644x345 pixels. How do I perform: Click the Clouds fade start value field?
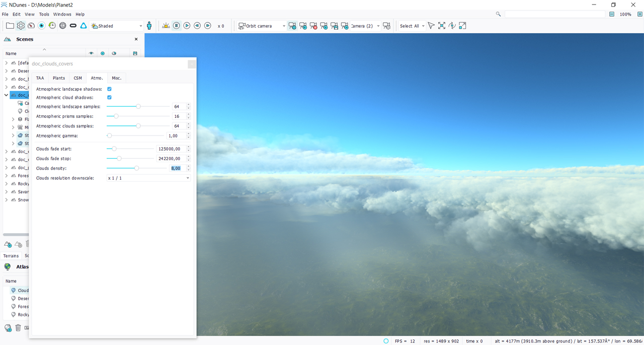(x=169, y=149)
